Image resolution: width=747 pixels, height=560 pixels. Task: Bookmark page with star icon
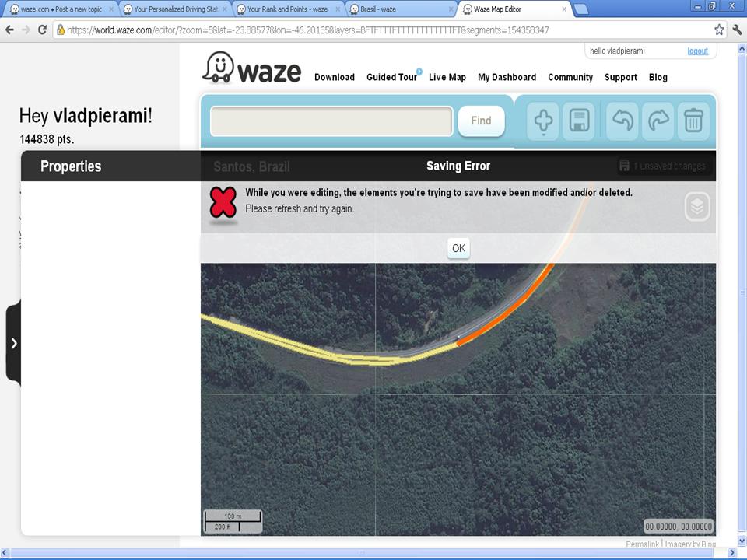click(719, 30)
